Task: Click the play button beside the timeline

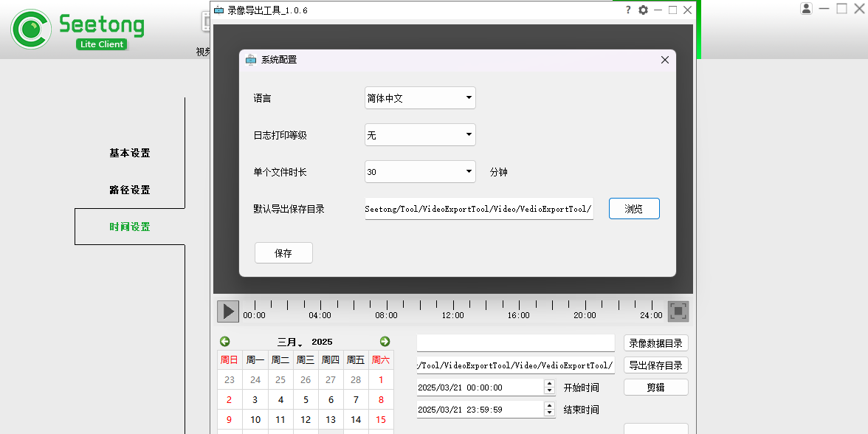Action: tap(228, 311)
